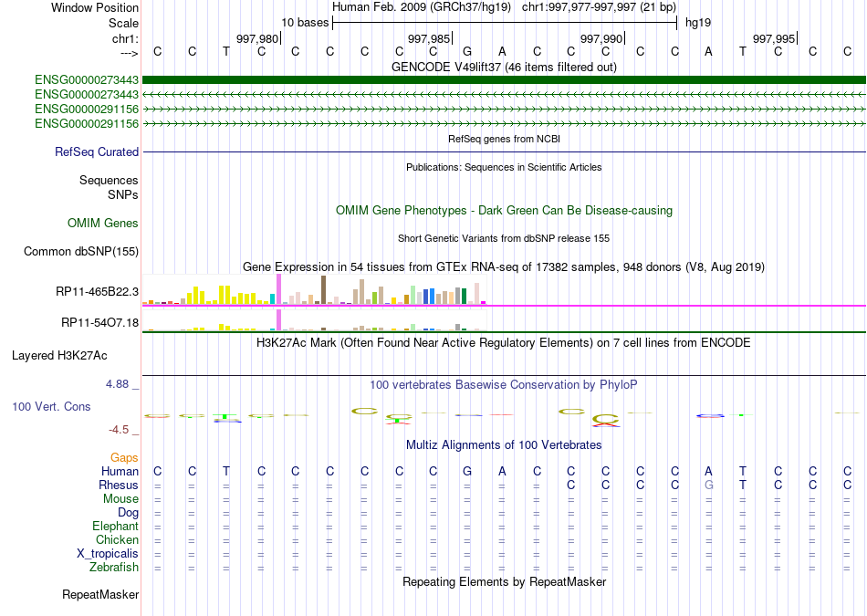Click the chr1:997,977-997,997 window title
This screenshot has width=867, height=616.
point(599,7)
